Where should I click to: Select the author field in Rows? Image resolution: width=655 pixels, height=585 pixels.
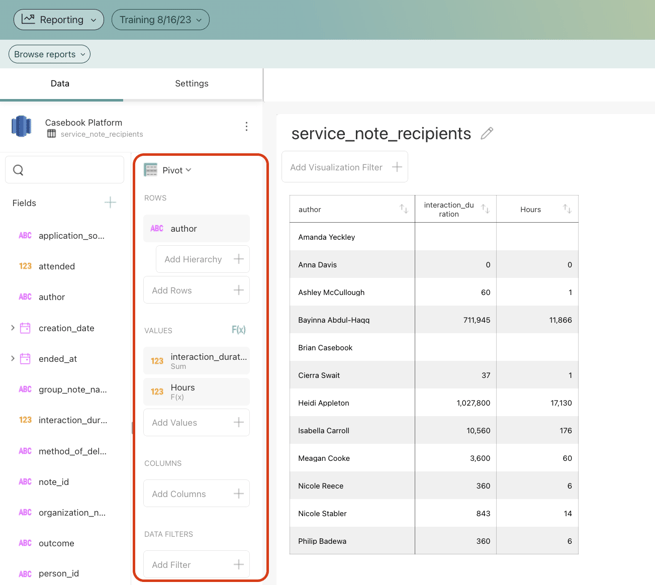196,228
